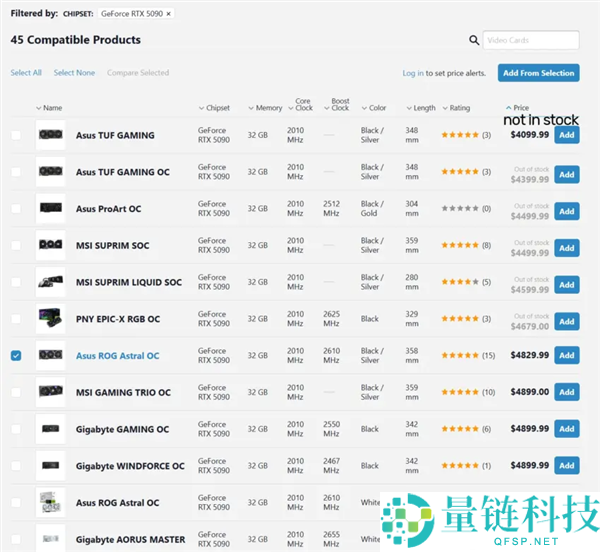Click Add From Selection button

(538, 73)
